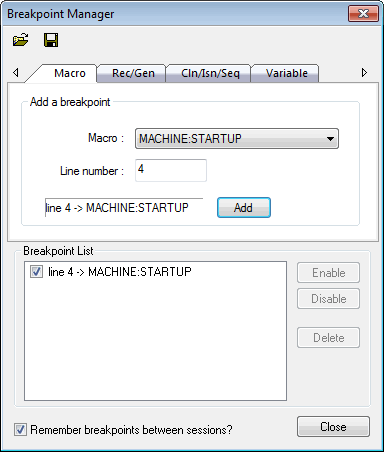Open the Cln/Isn/Seq tab
384x452 pixels.
tap(210, 73)
